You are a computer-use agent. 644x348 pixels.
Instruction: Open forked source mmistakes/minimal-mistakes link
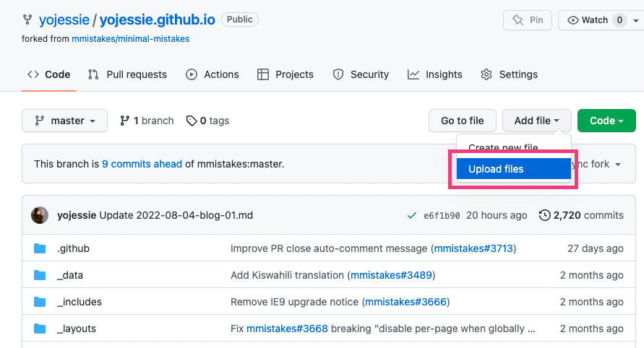pos(131,39)
